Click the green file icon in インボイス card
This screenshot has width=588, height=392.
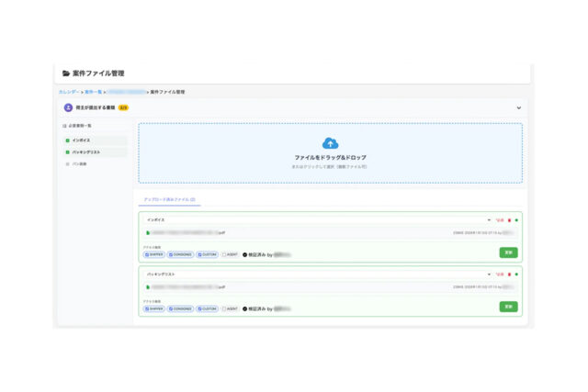click(148, 233)
